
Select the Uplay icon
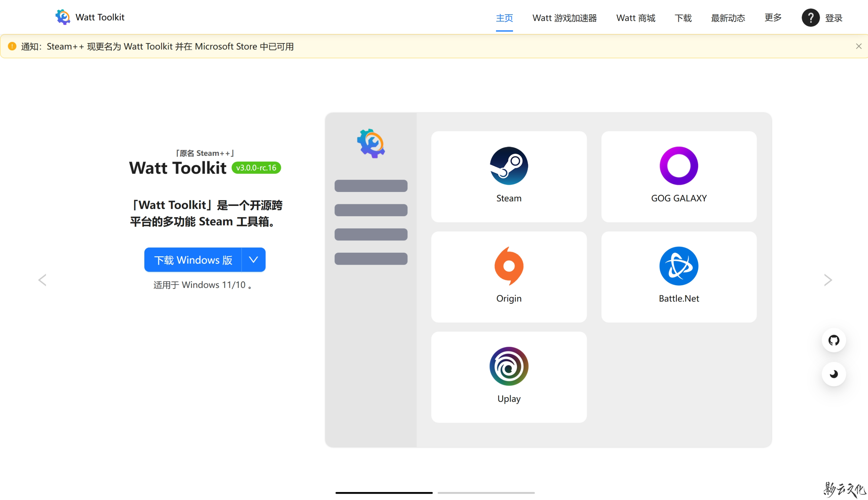(x=509, y=366)
